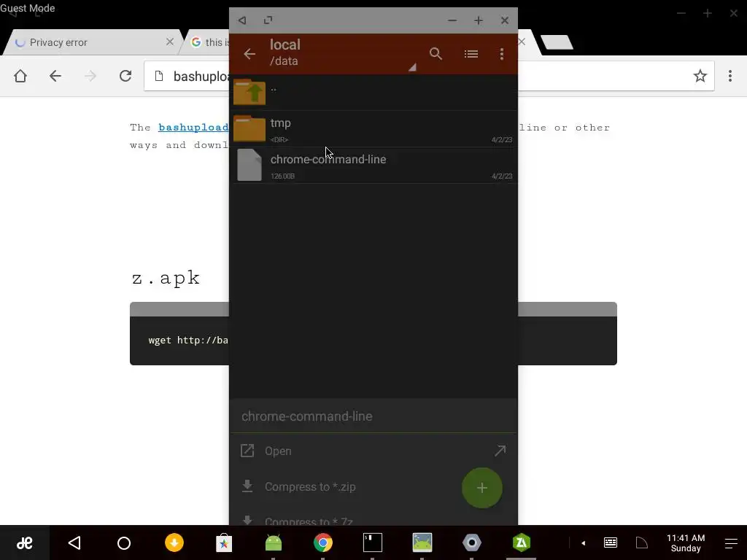
Task: Open the yellow download app in taskbar
Action: tap(174, 542)
